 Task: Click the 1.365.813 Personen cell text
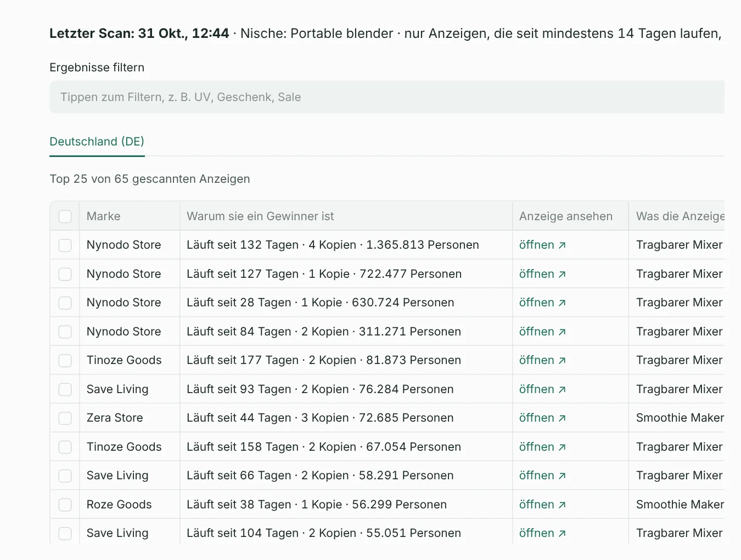point(423,245)
